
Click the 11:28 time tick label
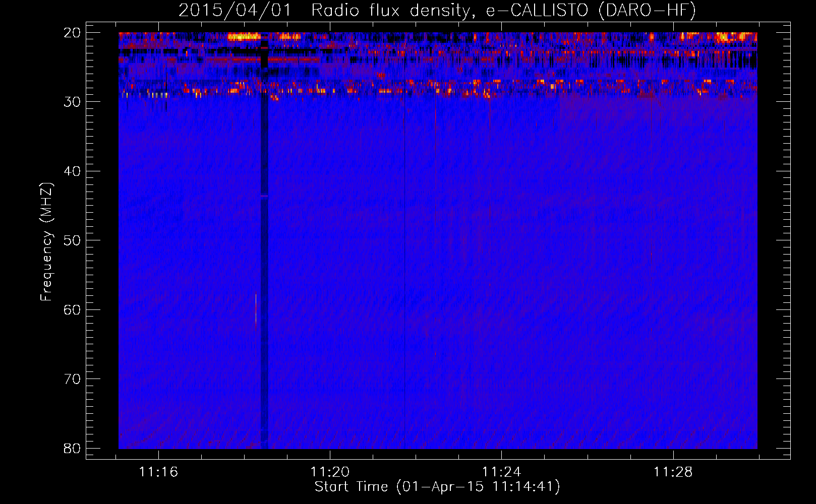pyautogui.click(x=673, y=472)
